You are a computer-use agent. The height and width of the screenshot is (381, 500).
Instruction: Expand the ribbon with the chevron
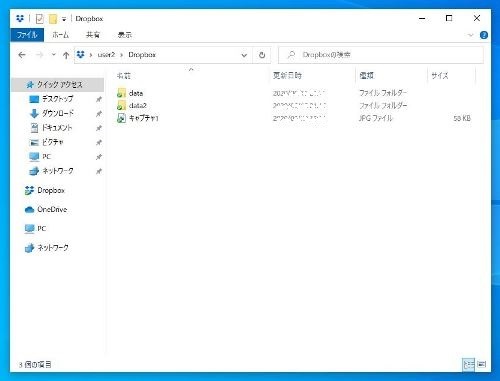coord(470,35)
